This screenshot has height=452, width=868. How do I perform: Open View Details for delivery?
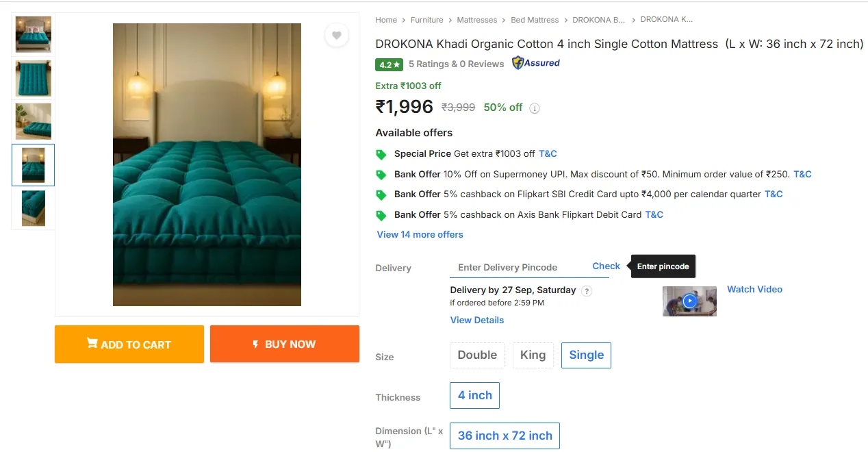tap(476, 320)
